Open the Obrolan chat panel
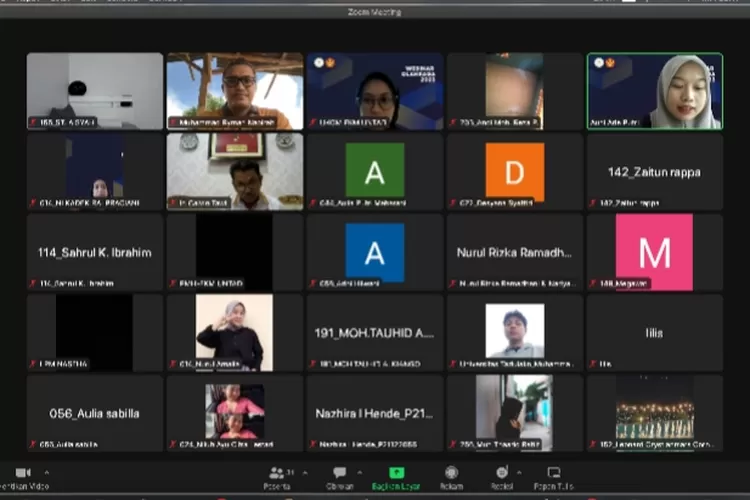 (340, 472)
